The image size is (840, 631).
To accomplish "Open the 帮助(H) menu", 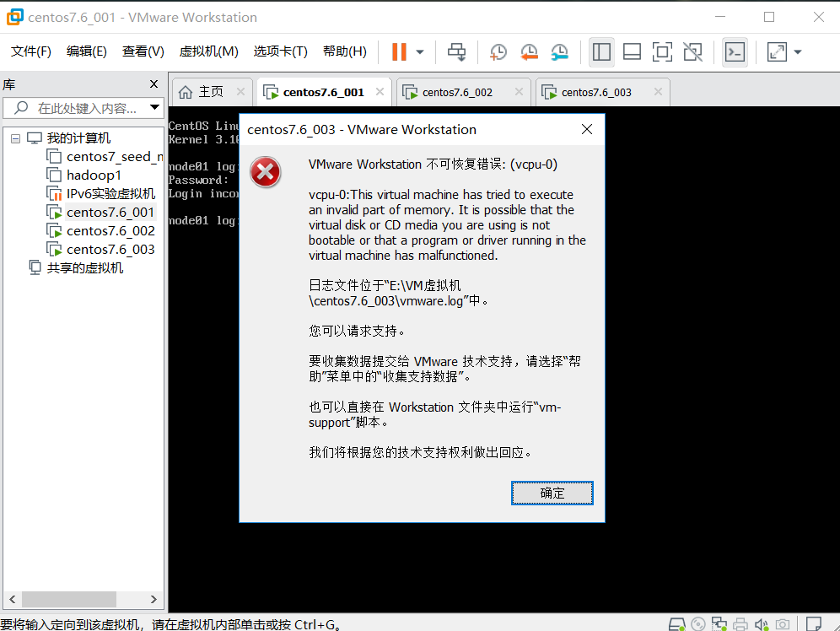I will tap(345, 51).
